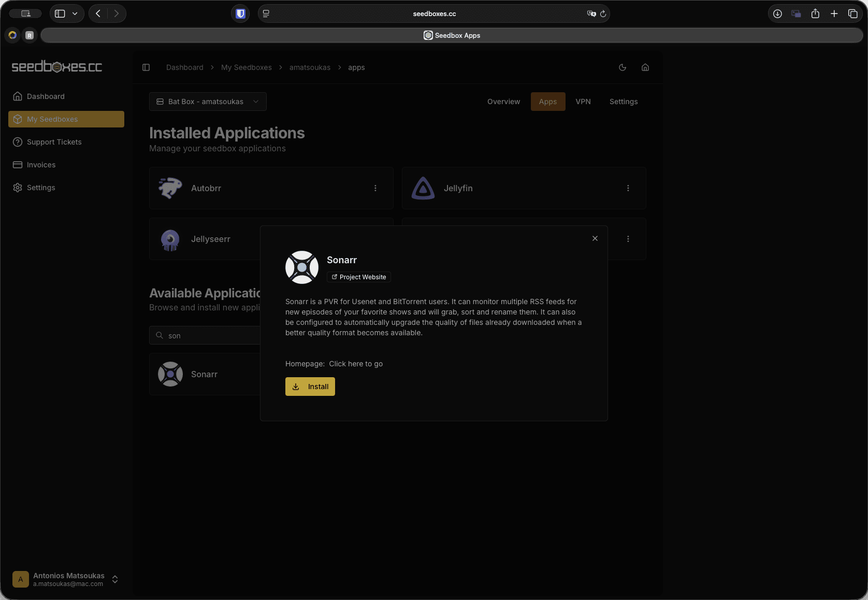
Task: Click the search field containing 'son'
Action: pos(205,335)
